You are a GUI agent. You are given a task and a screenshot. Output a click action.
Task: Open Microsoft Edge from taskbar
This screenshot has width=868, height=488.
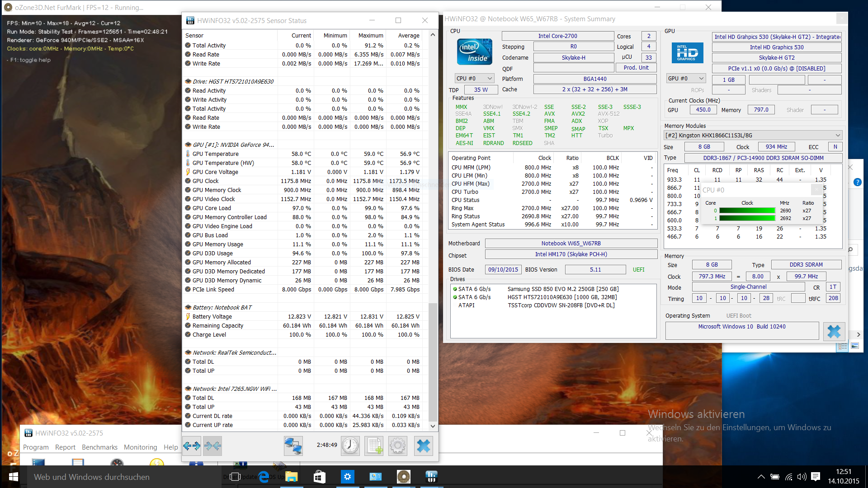pyautogui.click(x=264, y=477)
